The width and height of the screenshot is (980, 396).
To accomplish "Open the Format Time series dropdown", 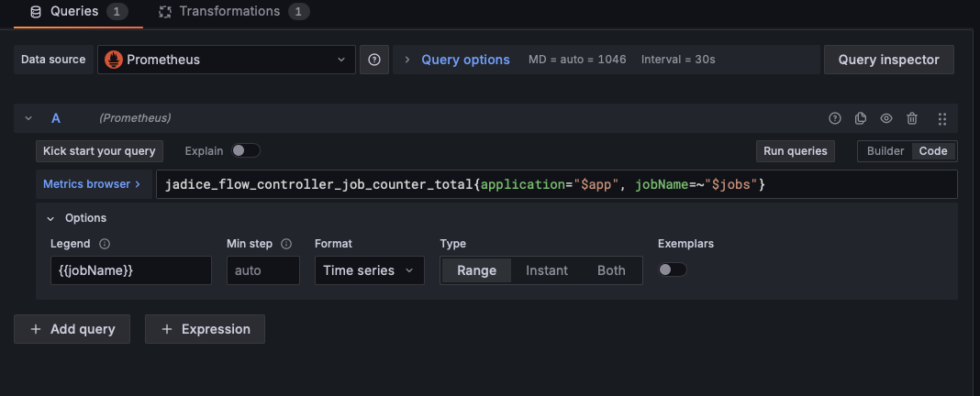I will click(x=369, y=270).
